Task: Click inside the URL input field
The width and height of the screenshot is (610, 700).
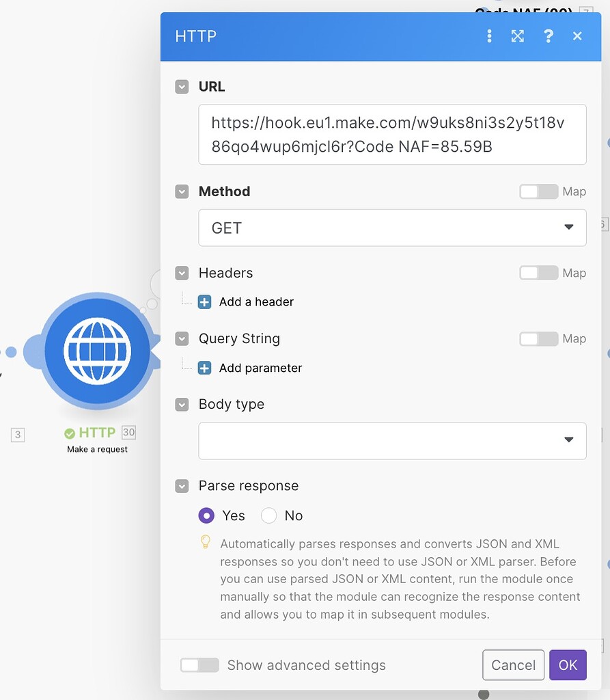Action: click(392, 134)
